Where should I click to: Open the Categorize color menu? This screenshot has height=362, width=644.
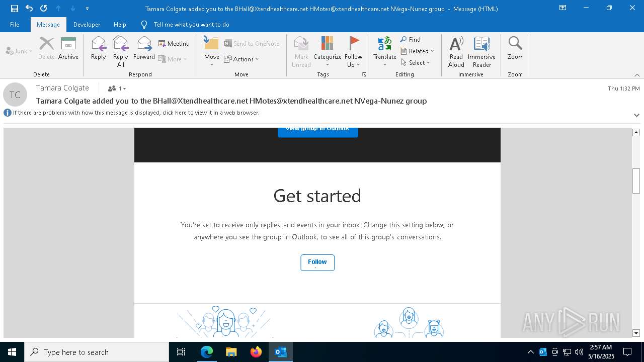point(328,52)
